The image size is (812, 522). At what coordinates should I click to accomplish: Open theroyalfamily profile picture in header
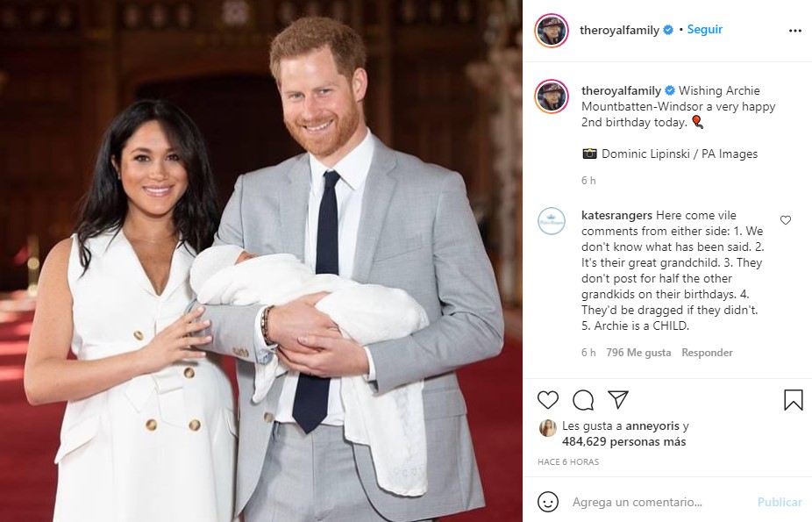coord(552,31)
